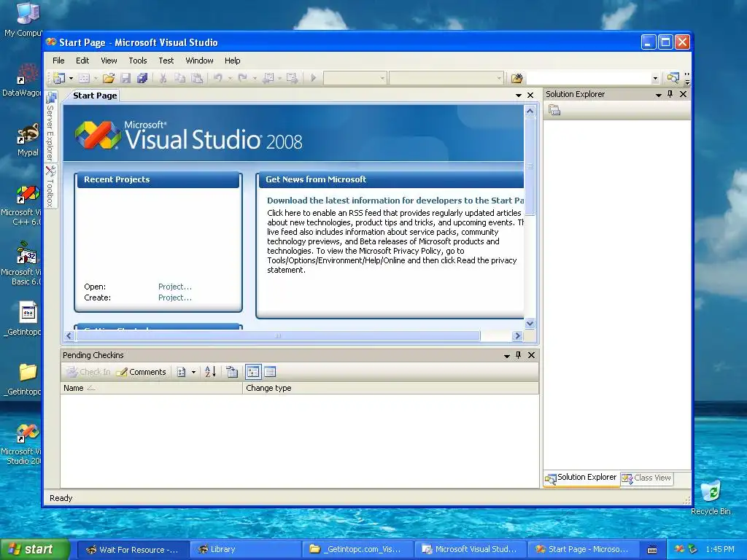Select the Start Page document tab
This screenshot has height=560, width=747.
click(95, 96)
